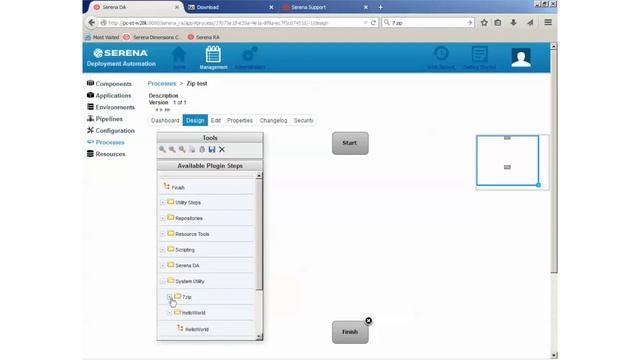Click the canvas minimap overview
This screenshot has height=360, width=640.
point(508,161)
